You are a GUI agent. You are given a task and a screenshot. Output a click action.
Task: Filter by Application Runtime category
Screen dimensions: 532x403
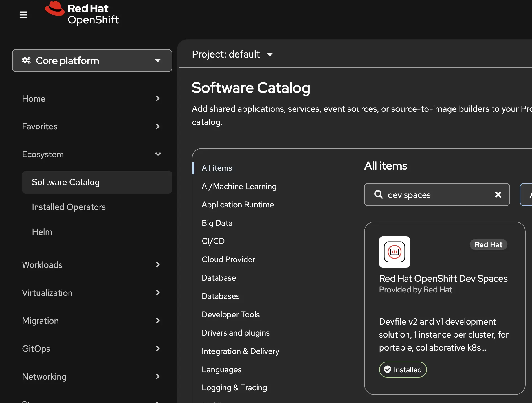(x=238, y=205)
